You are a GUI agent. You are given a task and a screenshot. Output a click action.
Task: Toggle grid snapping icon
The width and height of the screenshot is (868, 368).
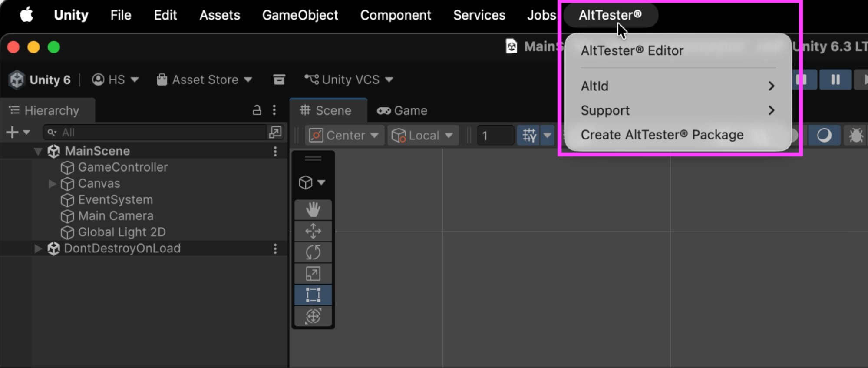click(529, 136)
